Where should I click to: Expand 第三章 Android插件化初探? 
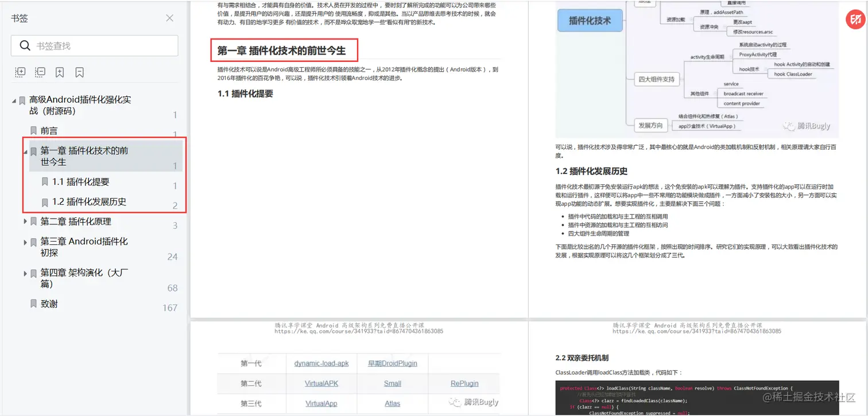(x=25, y=241)
